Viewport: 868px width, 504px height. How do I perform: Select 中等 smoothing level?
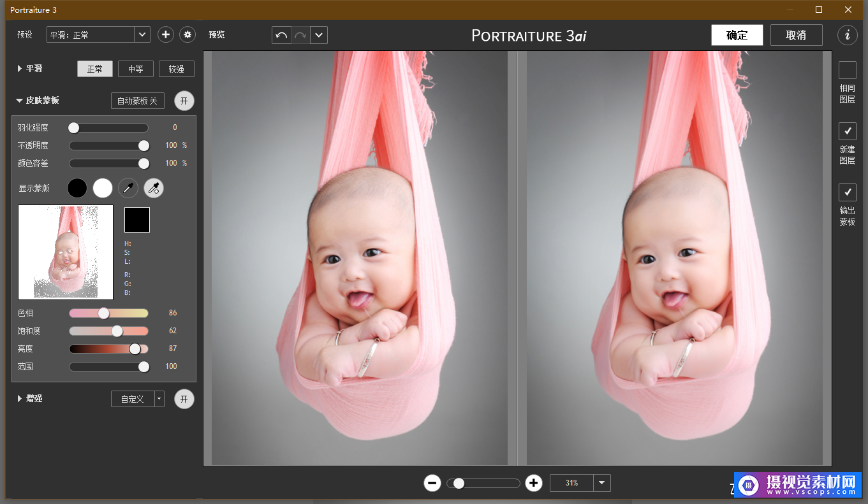point(136,69)
